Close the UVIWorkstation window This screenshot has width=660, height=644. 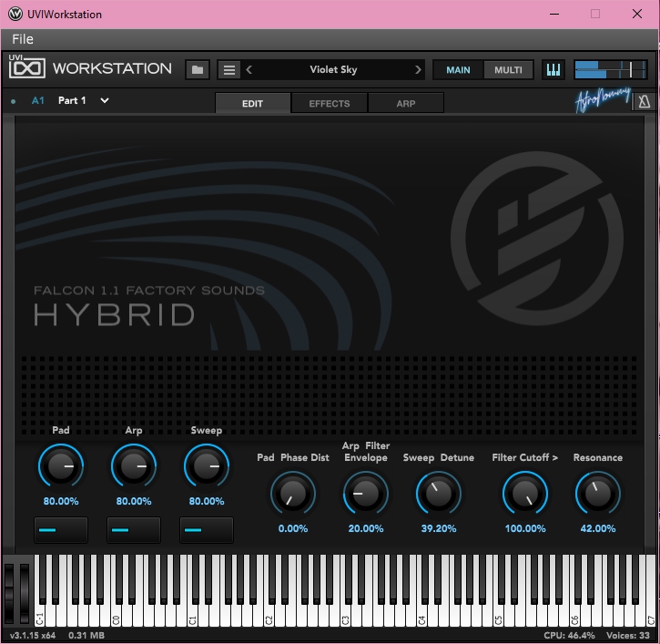(x=637, y=14)
